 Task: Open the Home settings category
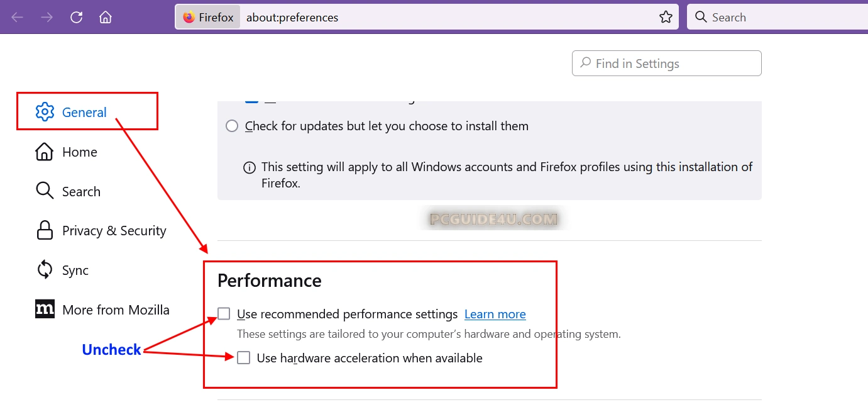pos(79,152)
